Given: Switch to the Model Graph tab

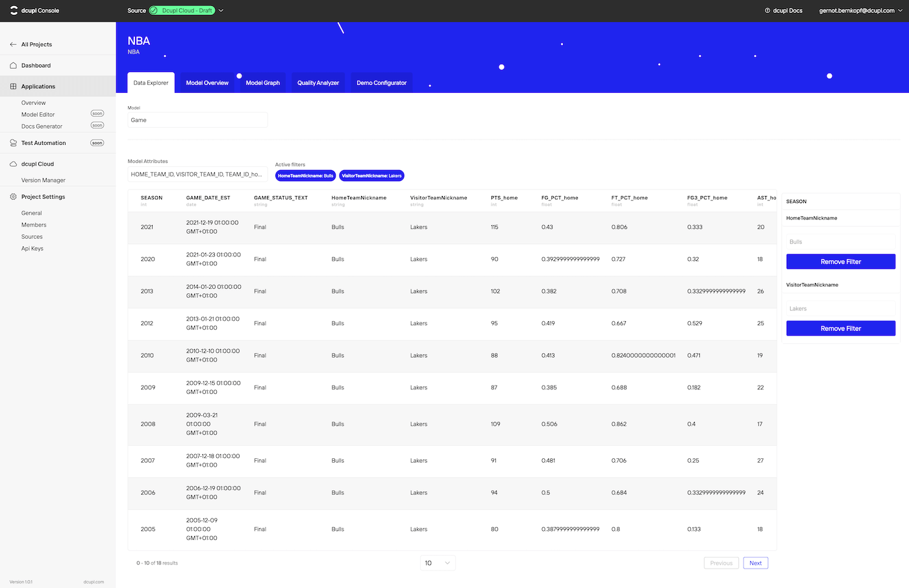Looking at the screenshot, I should click(263, 82).
